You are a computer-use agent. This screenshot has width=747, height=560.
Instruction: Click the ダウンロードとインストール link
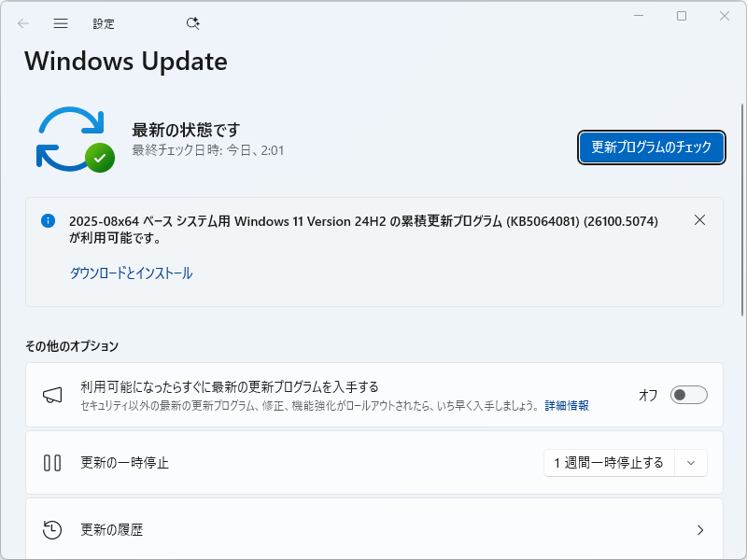(132, 273)
